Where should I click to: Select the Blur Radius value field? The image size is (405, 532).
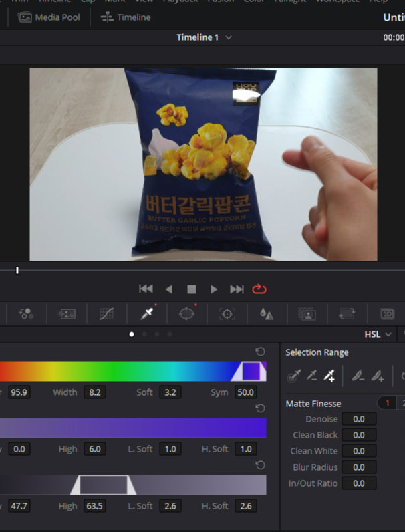359,467
